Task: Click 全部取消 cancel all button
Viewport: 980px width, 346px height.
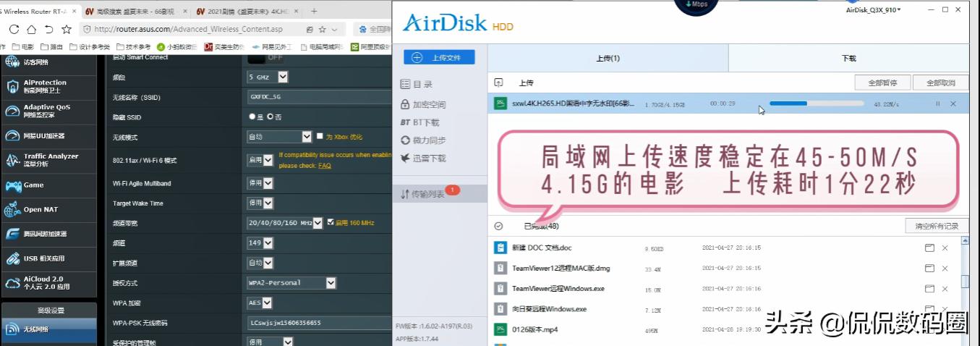Action: click(x=941, y=83)
